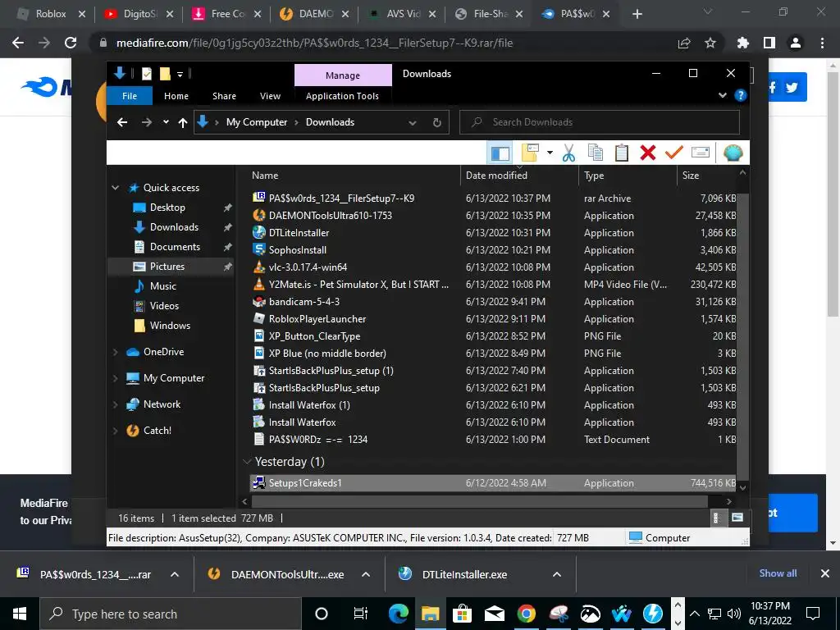Viewport: 840px width, 630px height.
Task: Click the Cut scissors icon in toolbar
Action: 568,153
